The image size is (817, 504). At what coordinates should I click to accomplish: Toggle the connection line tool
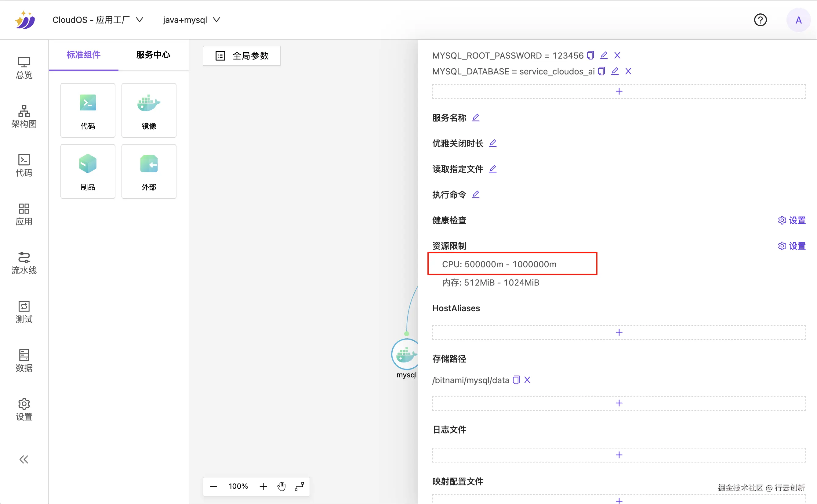pyautogui.click(x=299, y=486)
